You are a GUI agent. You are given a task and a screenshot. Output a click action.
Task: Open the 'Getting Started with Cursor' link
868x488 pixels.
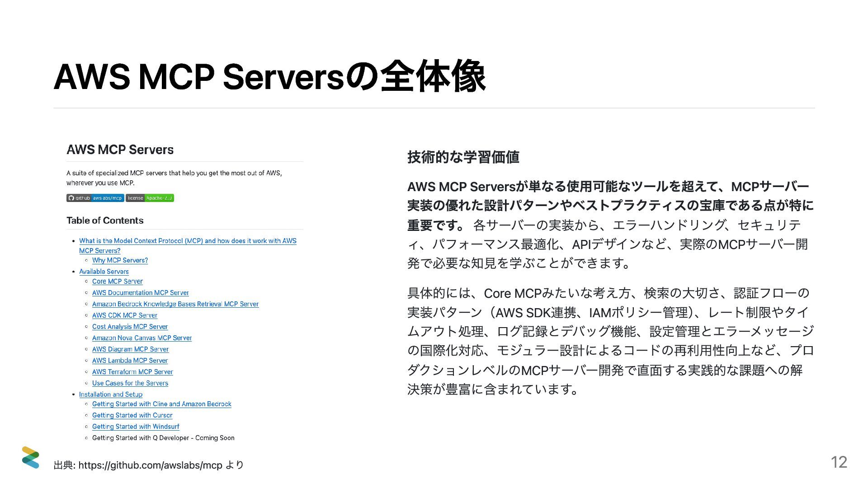tap(132, 415)
